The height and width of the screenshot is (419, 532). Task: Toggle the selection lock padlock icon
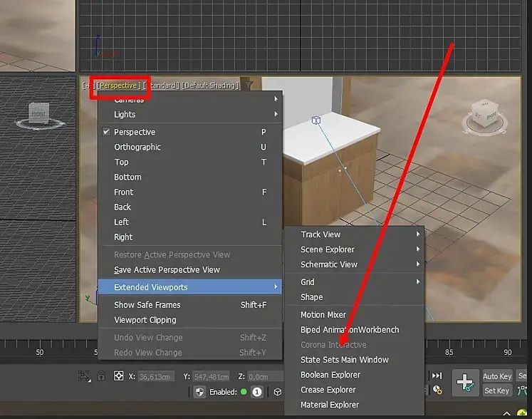[x=101, y=376]
